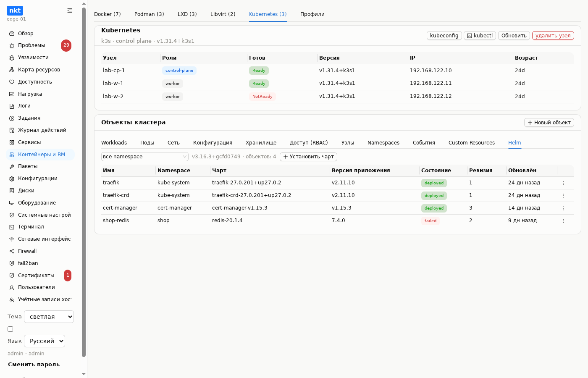The image size is (588, 378).
Task: Click the удалить узел button
Action: [553, 36]
